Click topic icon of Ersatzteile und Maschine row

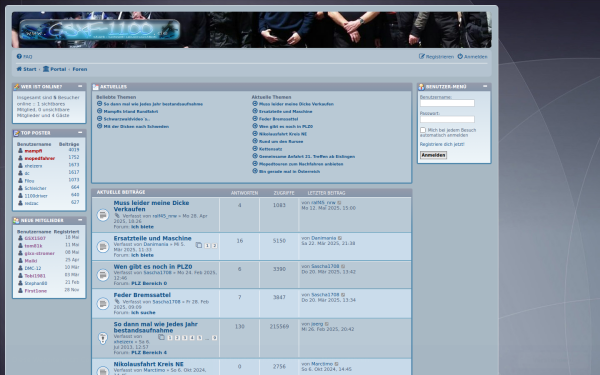click(x=103, y=246)
